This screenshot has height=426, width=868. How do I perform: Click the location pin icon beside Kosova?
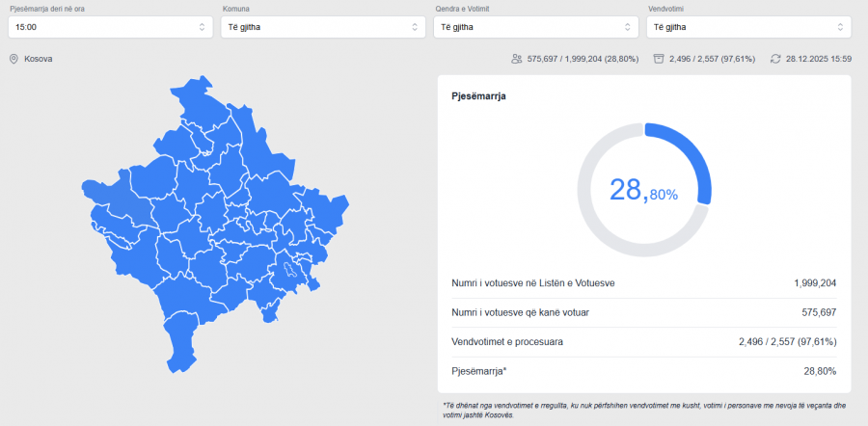click(x=14, y=59)
